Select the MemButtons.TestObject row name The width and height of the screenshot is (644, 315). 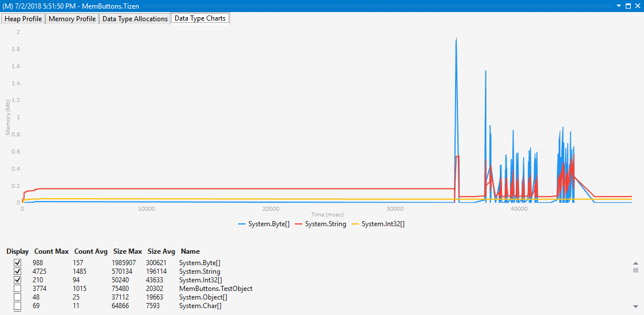pos(215,289)
